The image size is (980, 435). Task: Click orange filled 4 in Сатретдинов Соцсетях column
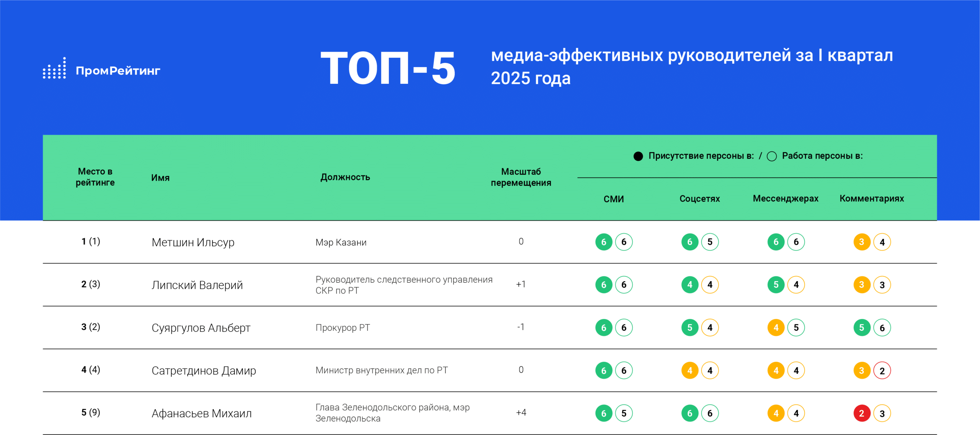click(x=690, y=371)
